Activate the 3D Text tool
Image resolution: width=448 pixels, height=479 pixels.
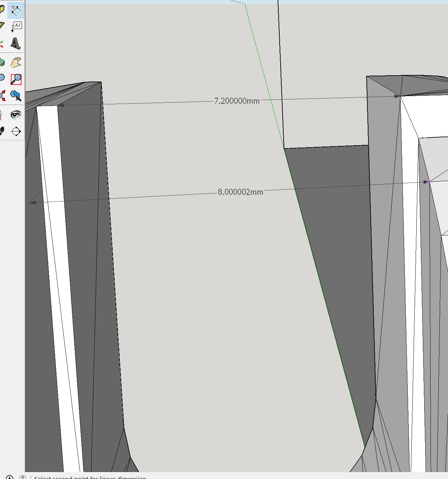[16, 44]
